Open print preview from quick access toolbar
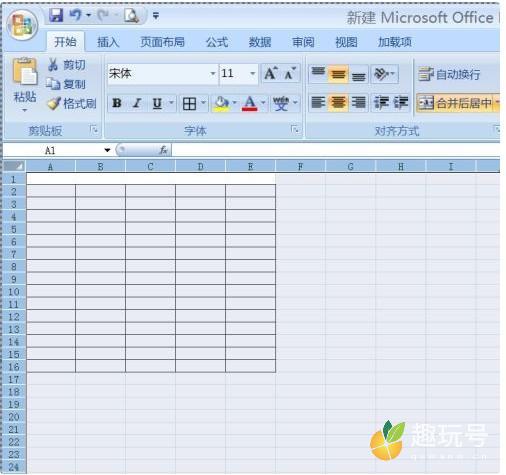Screen dimensions: 506x475 131,15
